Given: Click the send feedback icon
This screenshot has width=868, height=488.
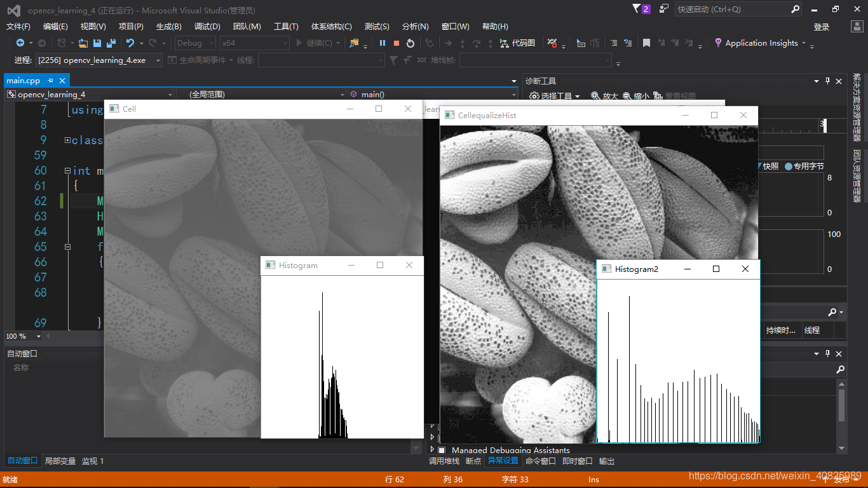Looking at the screenshot, I should coord(664,9).
